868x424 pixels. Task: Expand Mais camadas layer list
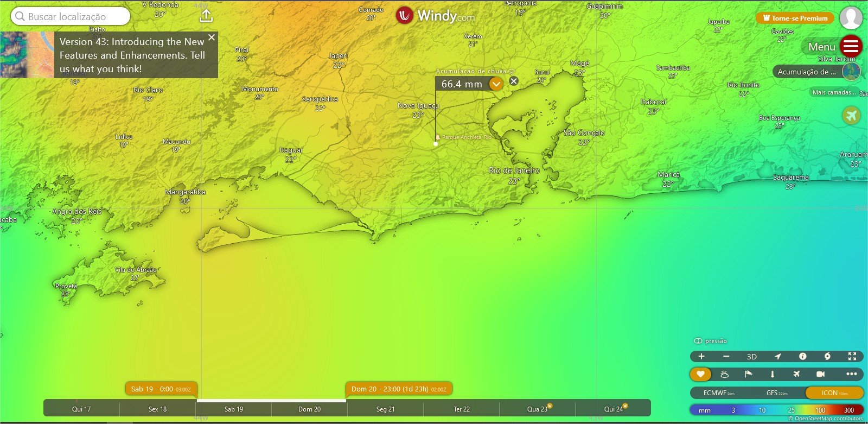point(834,92)
